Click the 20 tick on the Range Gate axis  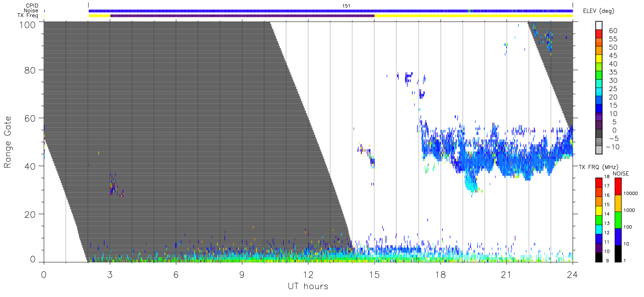tap(31, 214)
